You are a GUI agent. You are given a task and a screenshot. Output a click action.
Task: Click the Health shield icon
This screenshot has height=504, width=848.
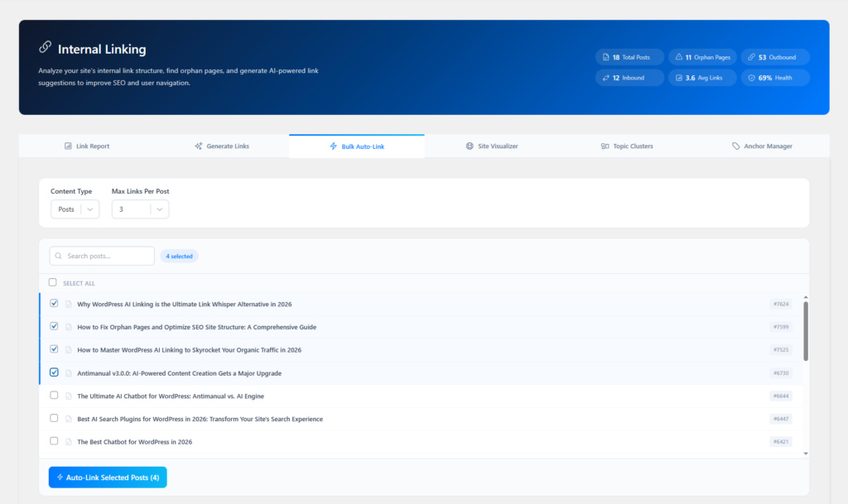pos(751,78)
